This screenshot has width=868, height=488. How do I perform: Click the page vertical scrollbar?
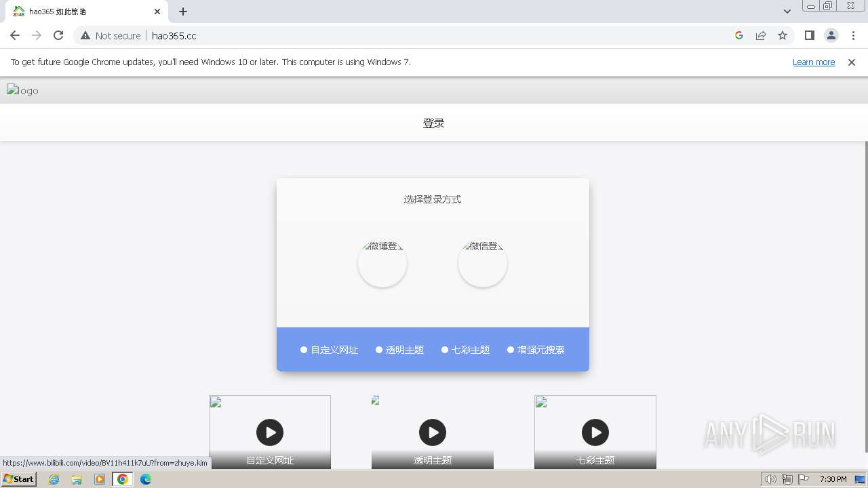point(866,296)
